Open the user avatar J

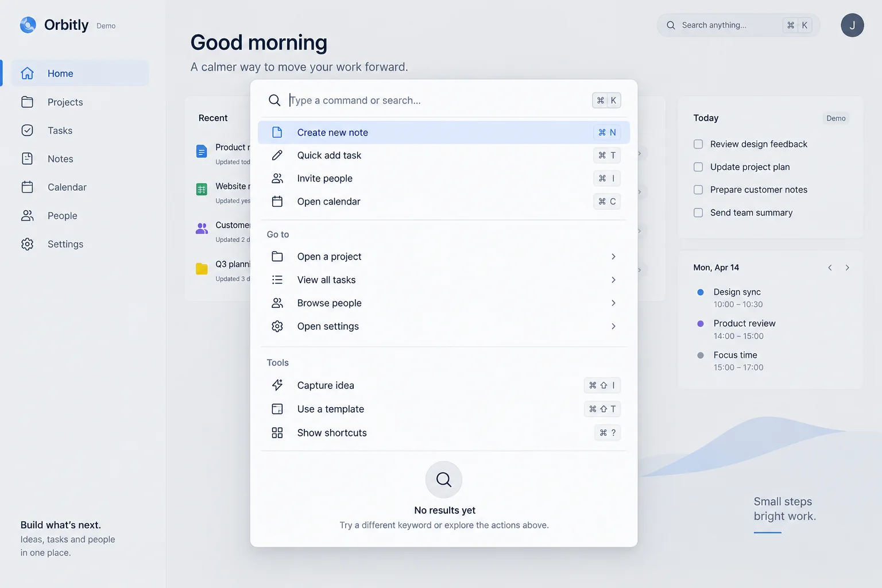coord(852,25)
